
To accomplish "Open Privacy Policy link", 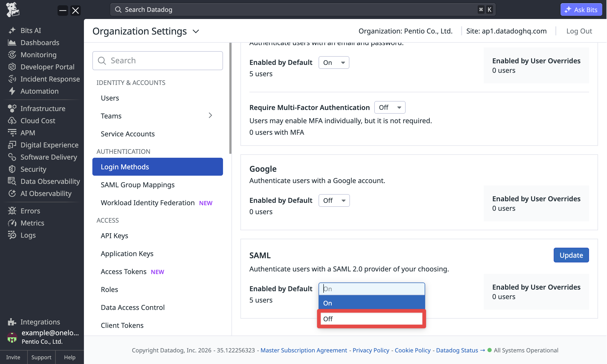I will pos(371,350).
